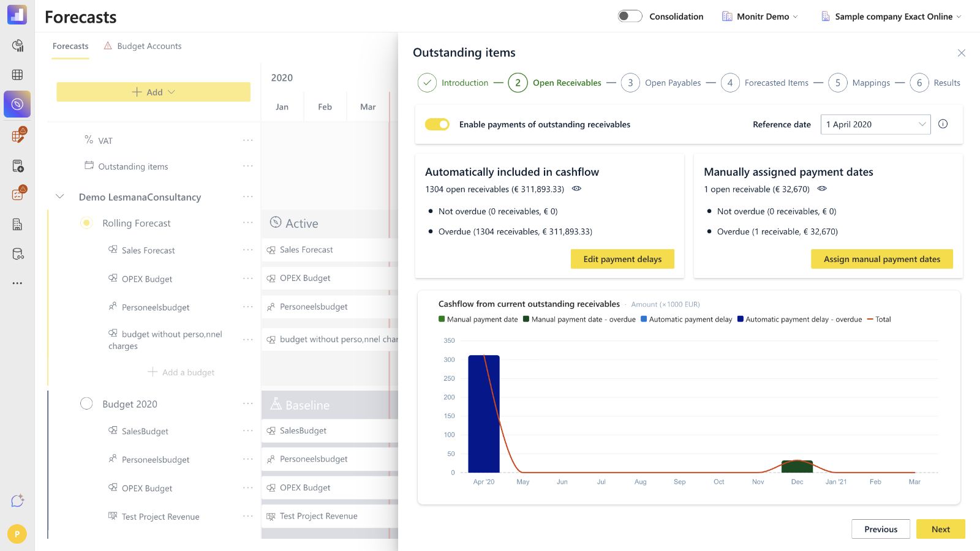The height and width of the screenshot is (551, 980).
Task: Click the info icon beside Reference date
Action: pyautogui.click(x=943, y=124)
